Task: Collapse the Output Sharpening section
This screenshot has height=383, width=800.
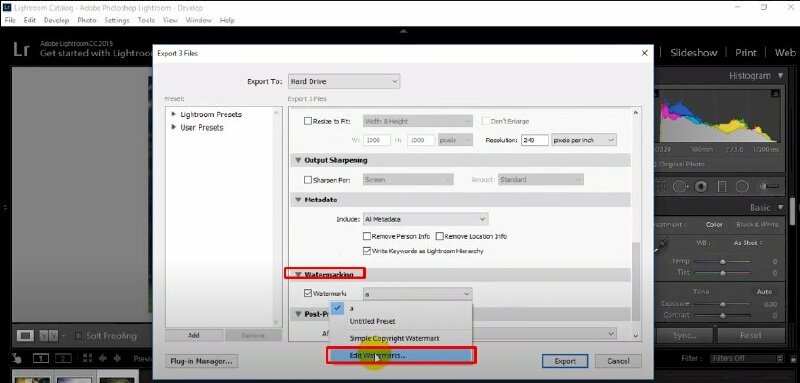Action: click(x=298, y=160)
